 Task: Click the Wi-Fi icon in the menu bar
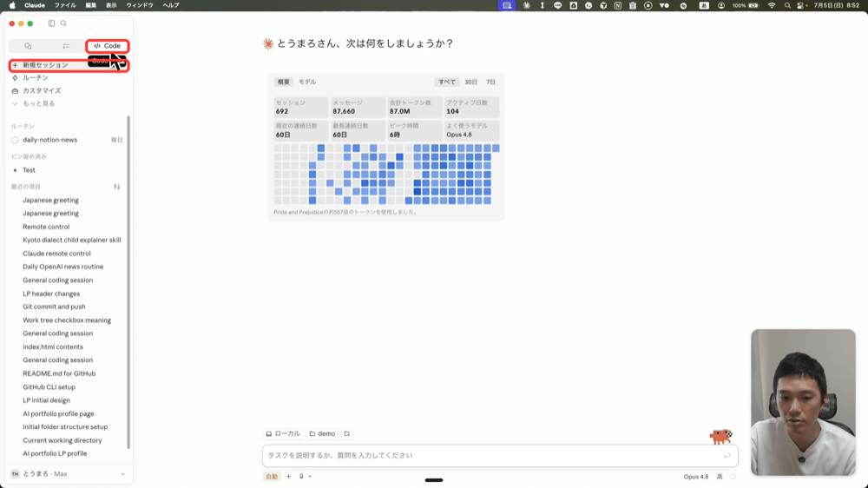tap(772, 5)
